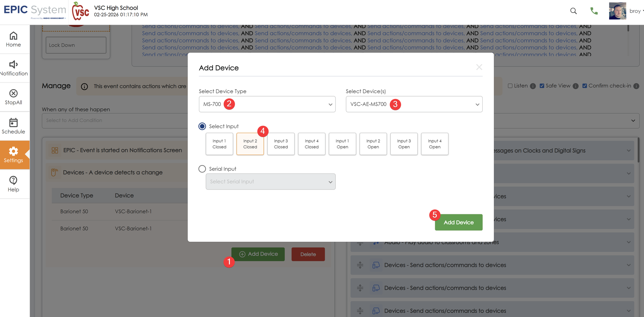Open the Settings sidebar tab
The image size is (644, 317).
tap(13, 155)
